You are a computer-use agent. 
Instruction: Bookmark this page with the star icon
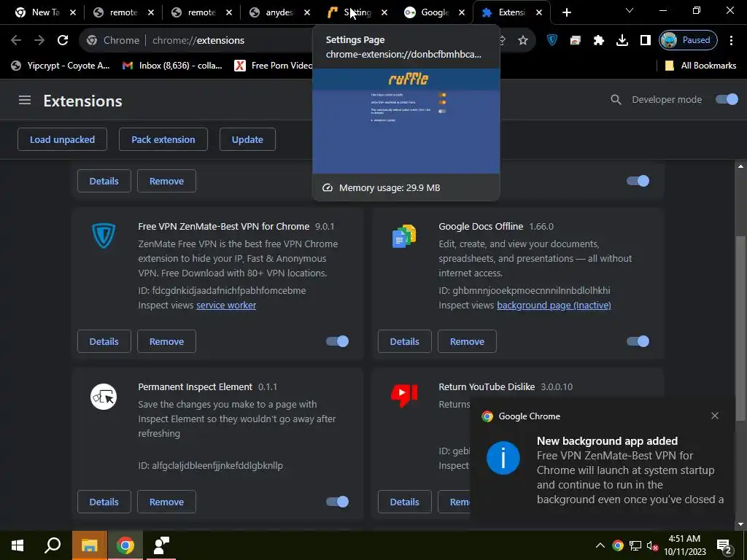click(x=523, y=40)
